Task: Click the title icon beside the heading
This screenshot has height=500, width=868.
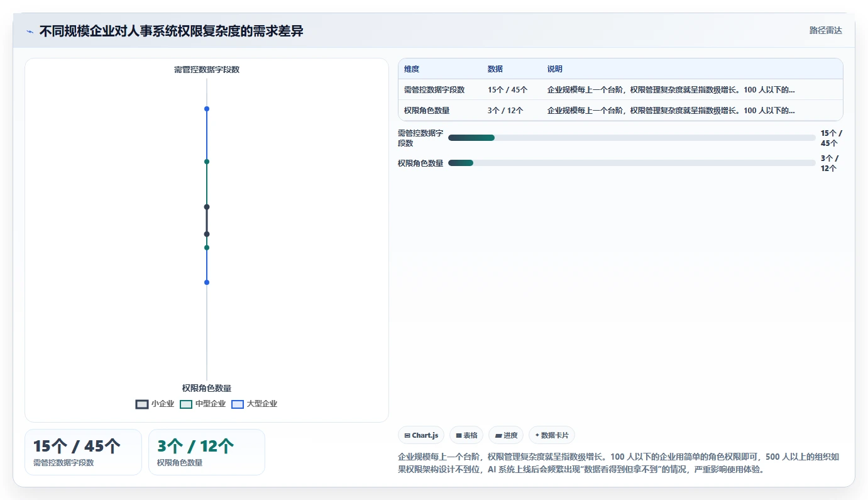Action: [x=30, y=31]
